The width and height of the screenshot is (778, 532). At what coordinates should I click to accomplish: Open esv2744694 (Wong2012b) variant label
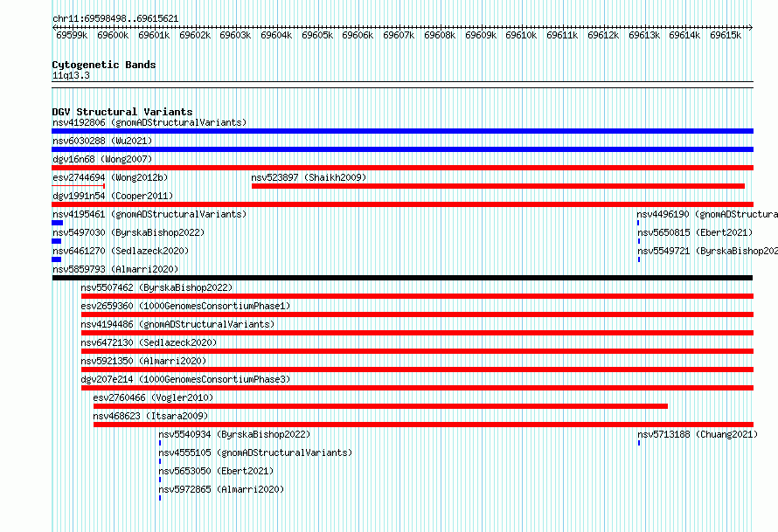click(x=110, y=177)
